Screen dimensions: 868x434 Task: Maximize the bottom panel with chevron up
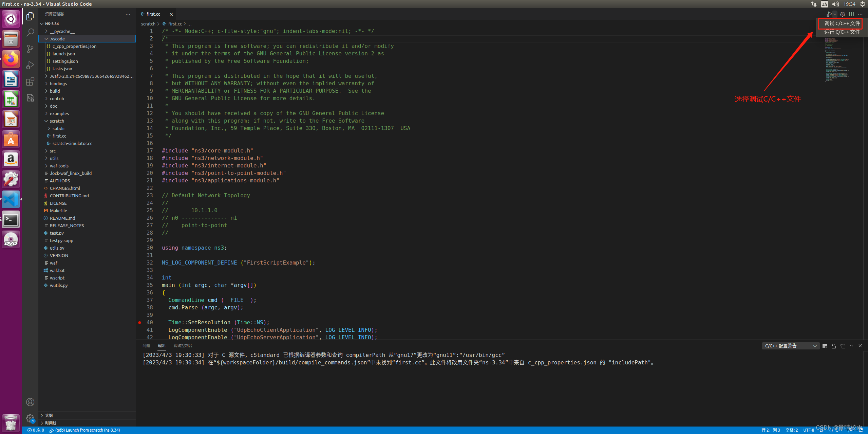[851, 346]
